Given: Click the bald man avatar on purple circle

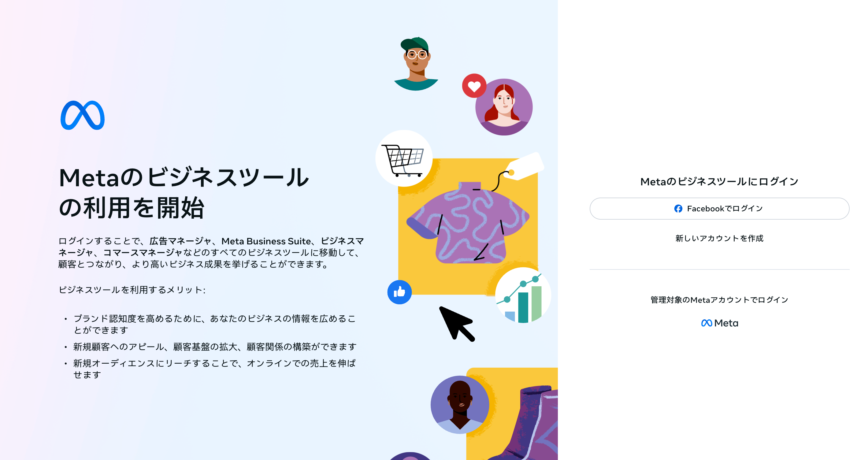Looking at the screenshot, I should 460,404.
